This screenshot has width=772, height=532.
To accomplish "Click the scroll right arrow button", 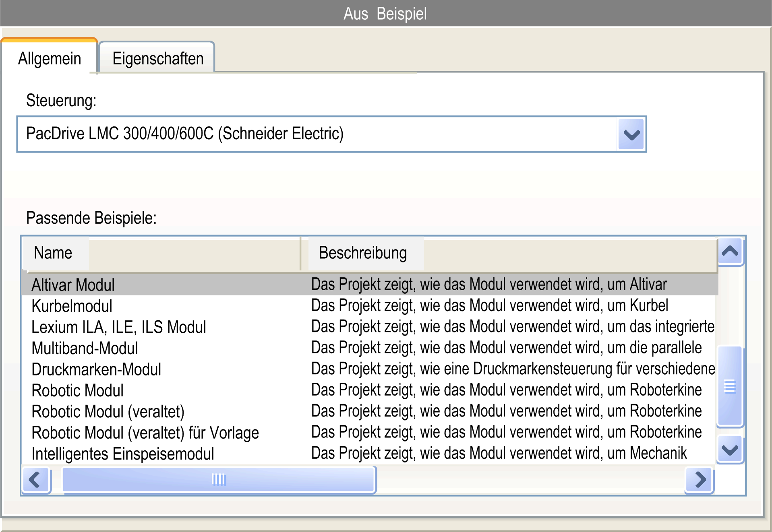I will (x=700, y=480).
